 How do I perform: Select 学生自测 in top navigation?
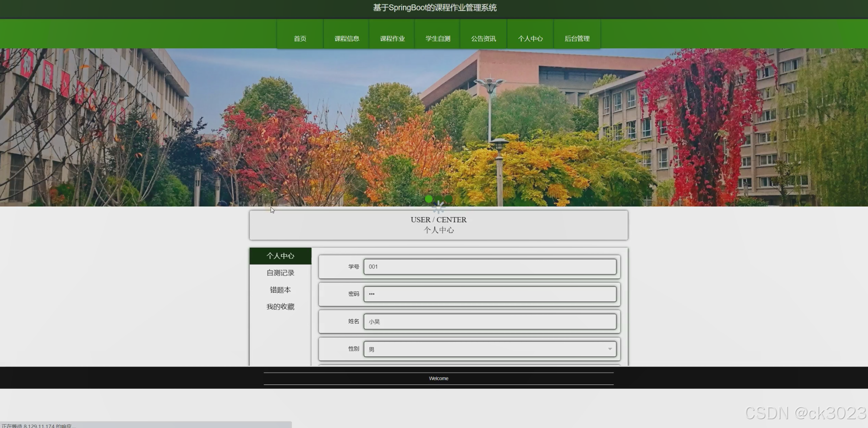(x=438, y=38)
